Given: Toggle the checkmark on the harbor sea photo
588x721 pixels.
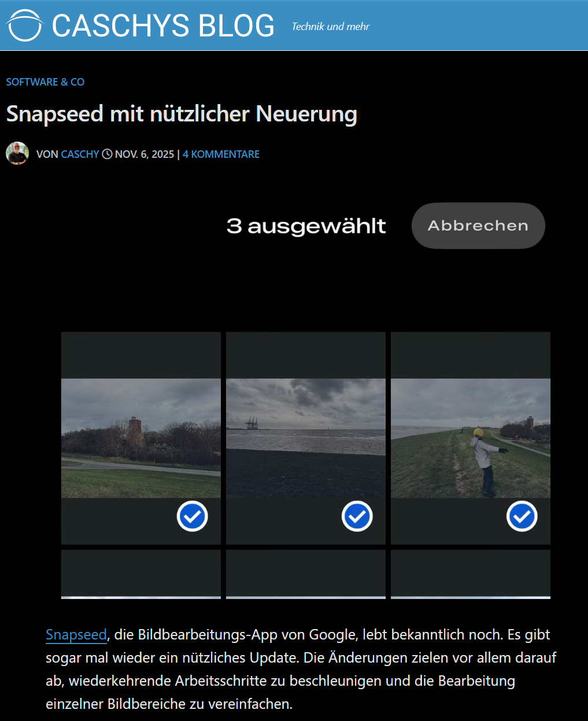Looking at the screenshot, I should [x=357, y=516].
